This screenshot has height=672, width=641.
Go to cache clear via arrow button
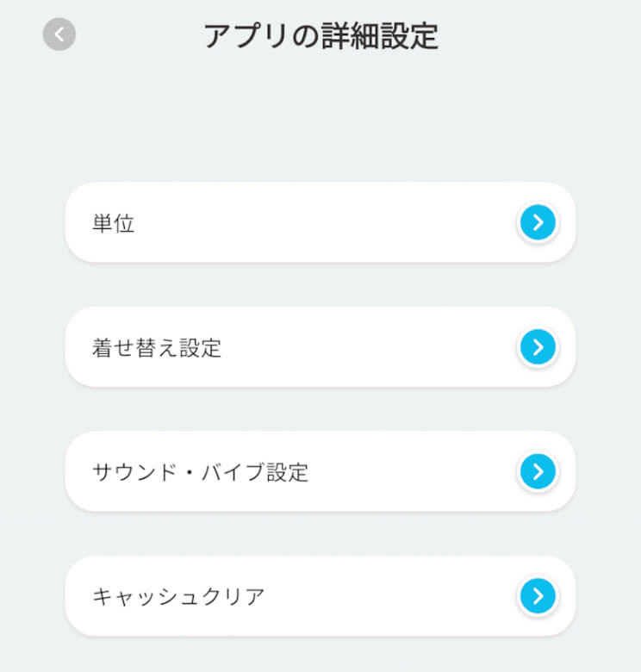pyautogui.click(x=538, y=595)
